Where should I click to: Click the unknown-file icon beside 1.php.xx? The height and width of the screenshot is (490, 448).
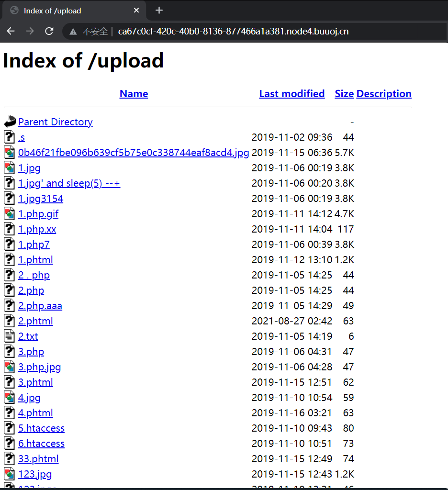tap(10, 229)
